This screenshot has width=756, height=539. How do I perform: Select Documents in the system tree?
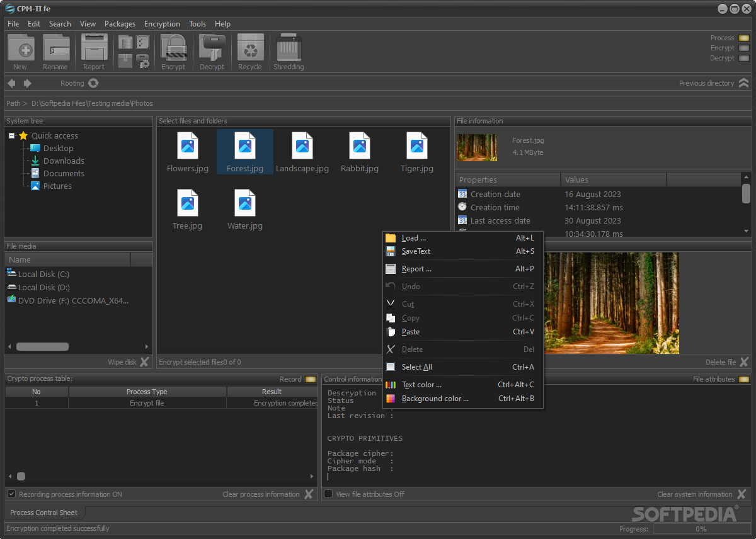pyautogui.click(x=64, y=173)
